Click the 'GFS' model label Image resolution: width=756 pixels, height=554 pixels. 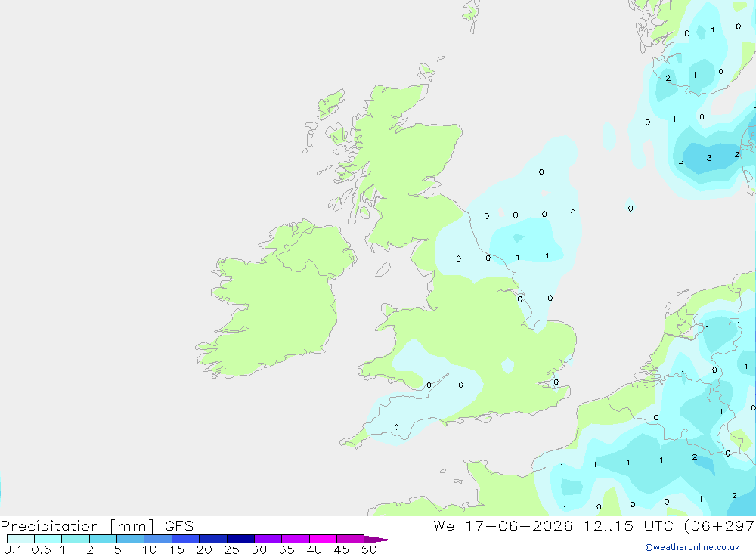click(179, 526)
